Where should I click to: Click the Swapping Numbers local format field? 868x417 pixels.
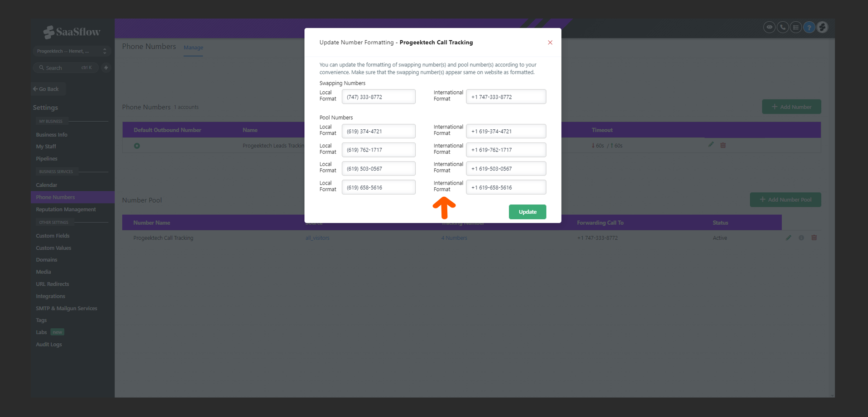click(379, 97)
